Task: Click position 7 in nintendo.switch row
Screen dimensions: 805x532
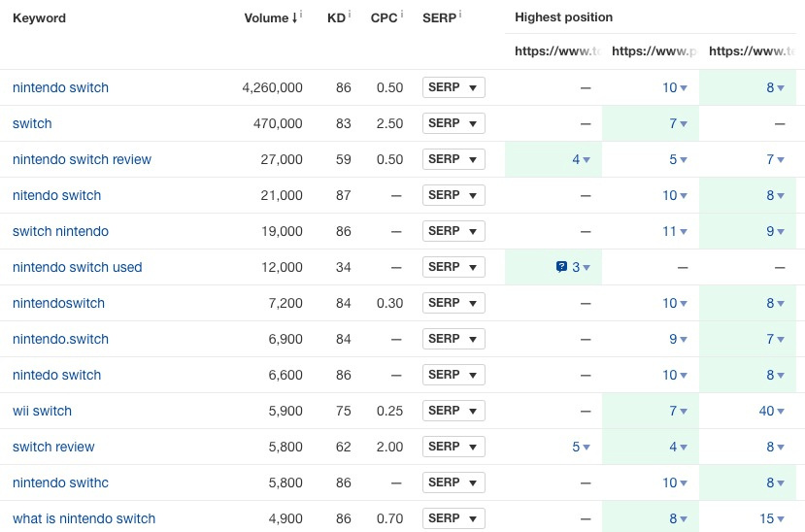Action: [775, 339]
